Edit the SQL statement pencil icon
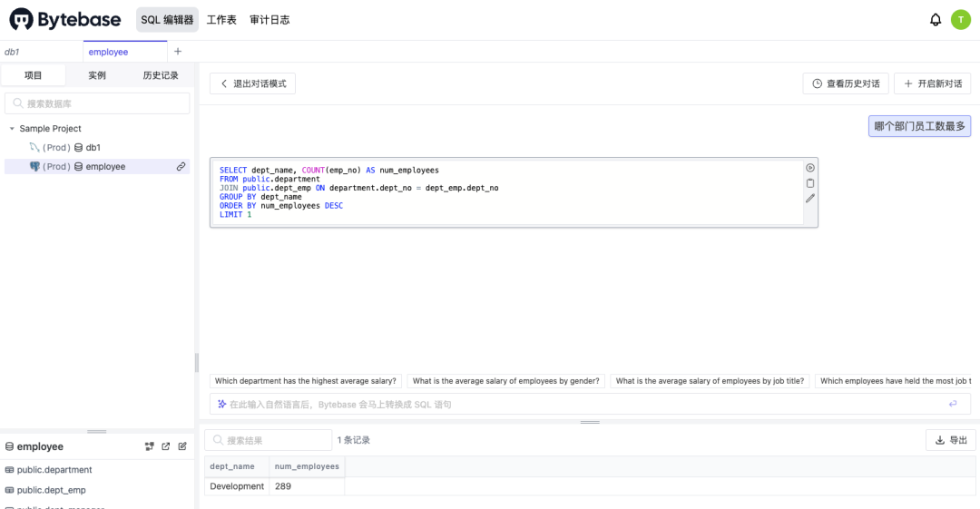The width and height of the screenshot is (980, 509). (x=810, y=198)
